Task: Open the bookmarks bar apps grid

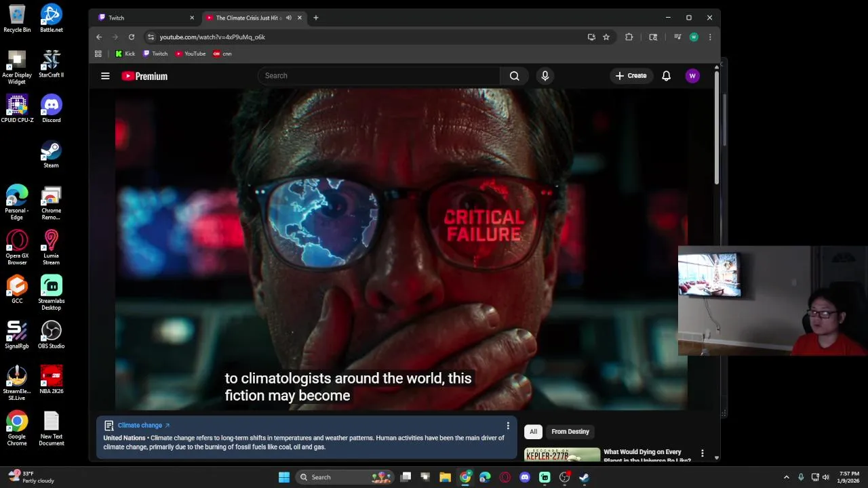Action: point(98,54)
